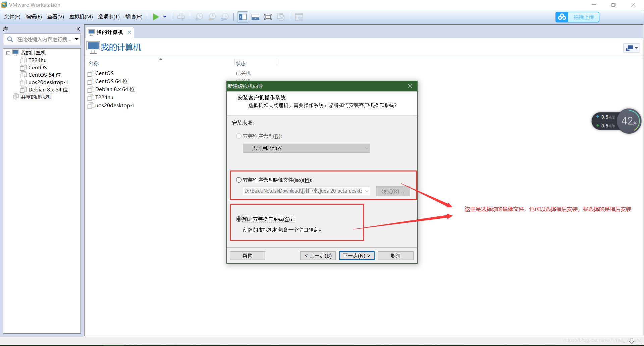Click the 浏览(R) button
644x346 pixels.
[x=392, y=191]
